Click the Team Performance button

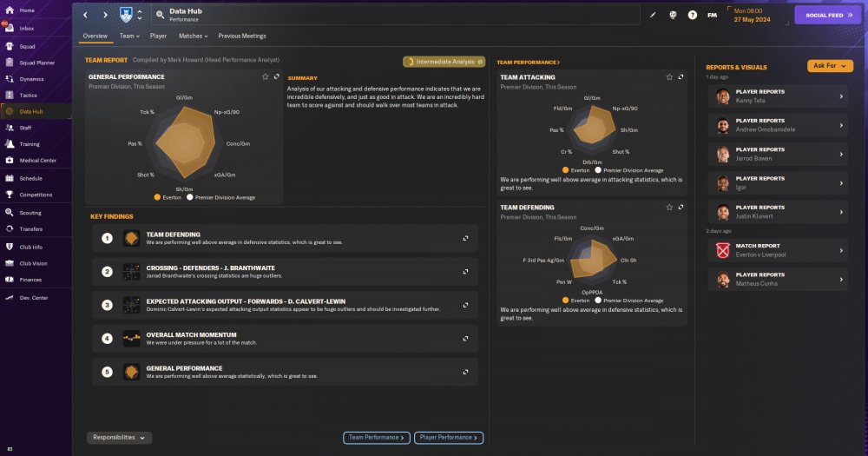377,438
